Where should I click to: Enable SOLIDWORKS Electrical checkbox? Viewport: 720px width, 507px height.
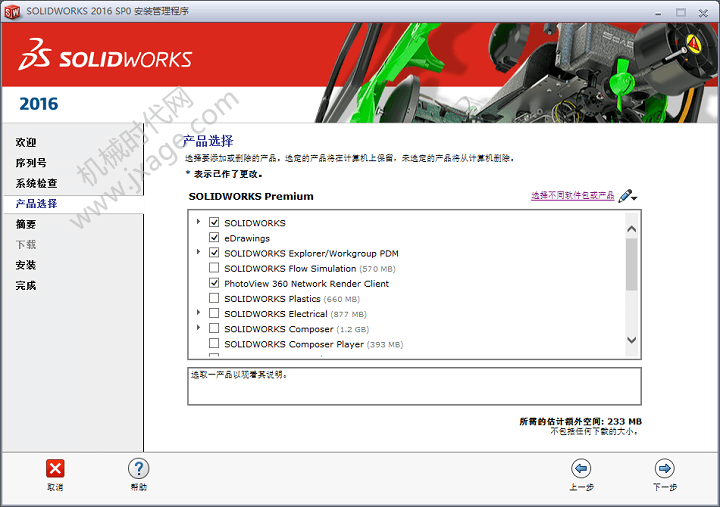214,313
